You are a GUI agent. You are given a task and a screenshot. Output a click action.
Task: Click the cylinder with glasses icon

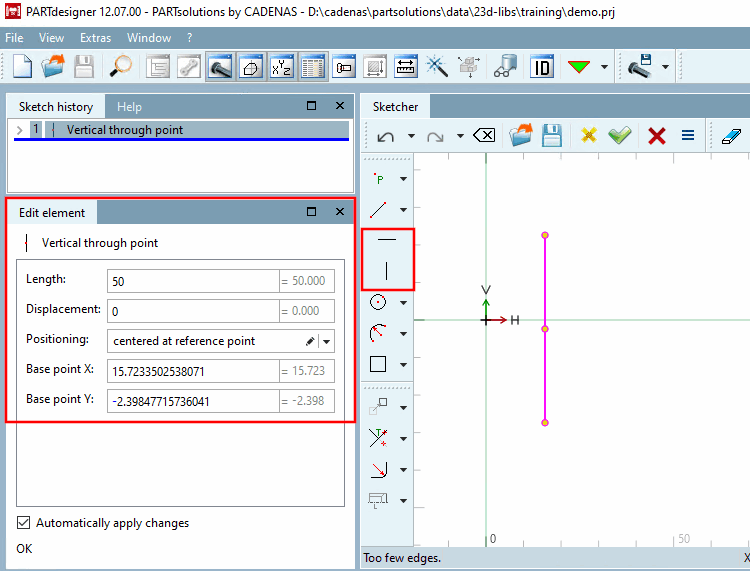click(506, 66)
